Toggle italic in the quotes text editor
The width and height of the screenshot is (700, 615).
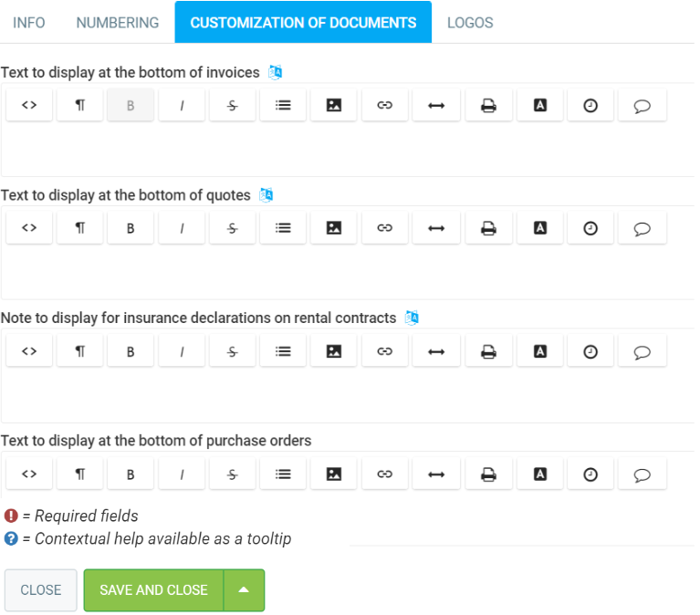182,229
